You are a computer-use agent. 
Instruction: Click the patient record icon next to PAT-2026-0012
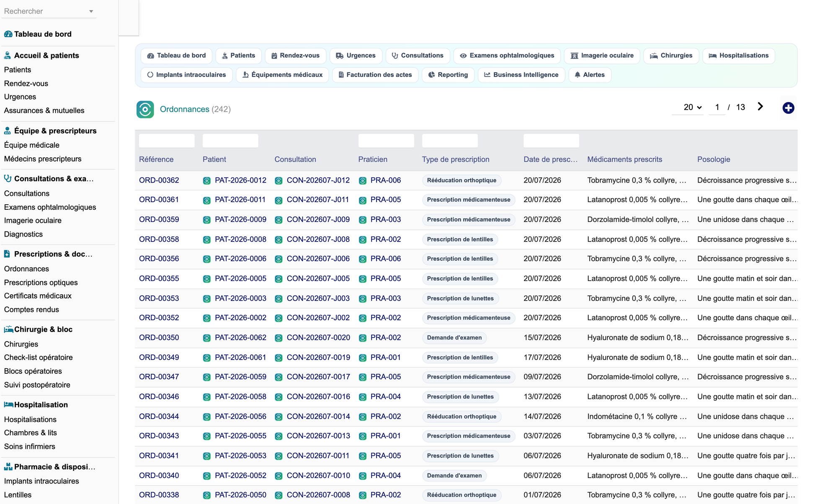click(x=207, y=181)
